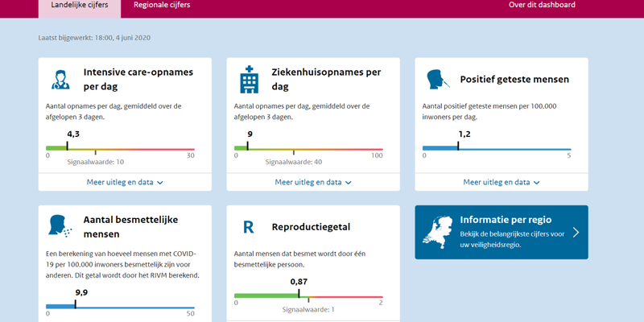Screen dimensions: 644x322
Task: Expand 'Meer uitleg en data' under Intensive care
Action: (125, 183)
